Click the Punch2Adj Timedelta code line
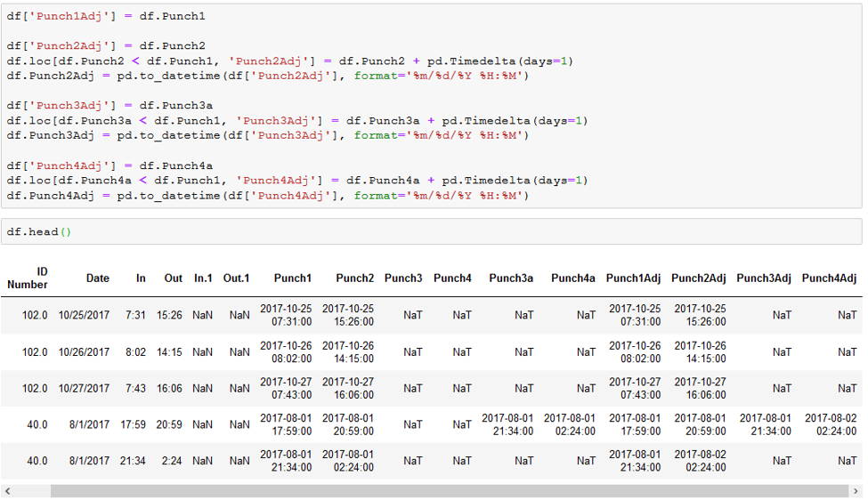 (x=290, y=61)
